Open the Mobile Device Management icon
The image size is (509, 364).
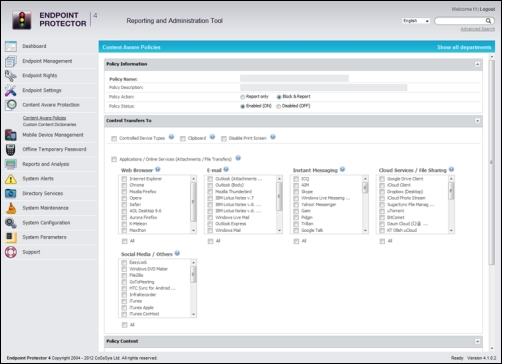click(x=11, y=135)
